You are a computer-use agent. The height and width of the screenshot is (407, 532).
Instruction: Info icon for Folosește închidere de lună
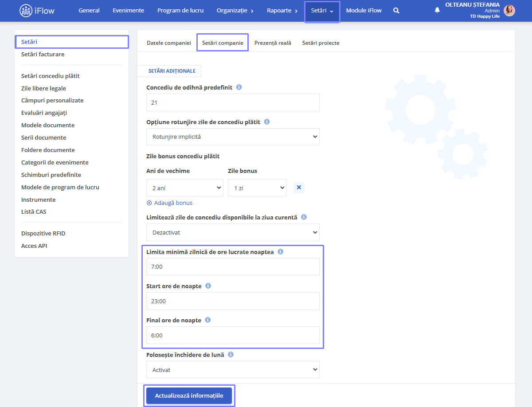pos(231,355)
